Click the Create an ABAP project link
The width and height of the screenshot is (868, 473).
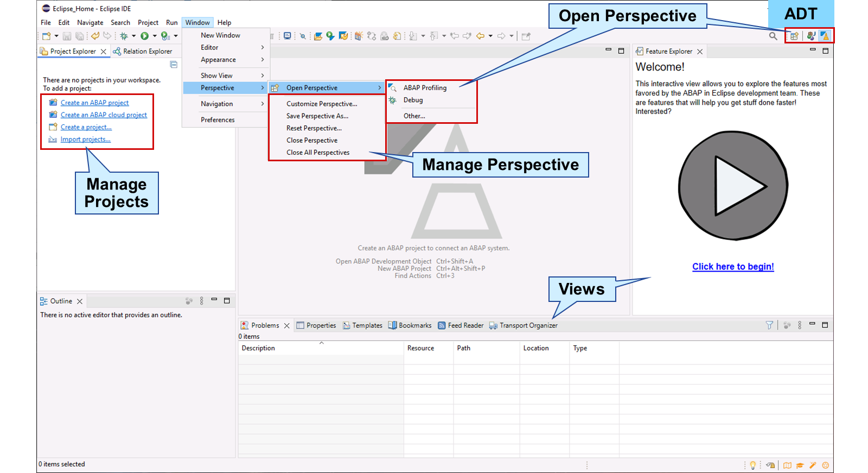(x=94, y=103)
